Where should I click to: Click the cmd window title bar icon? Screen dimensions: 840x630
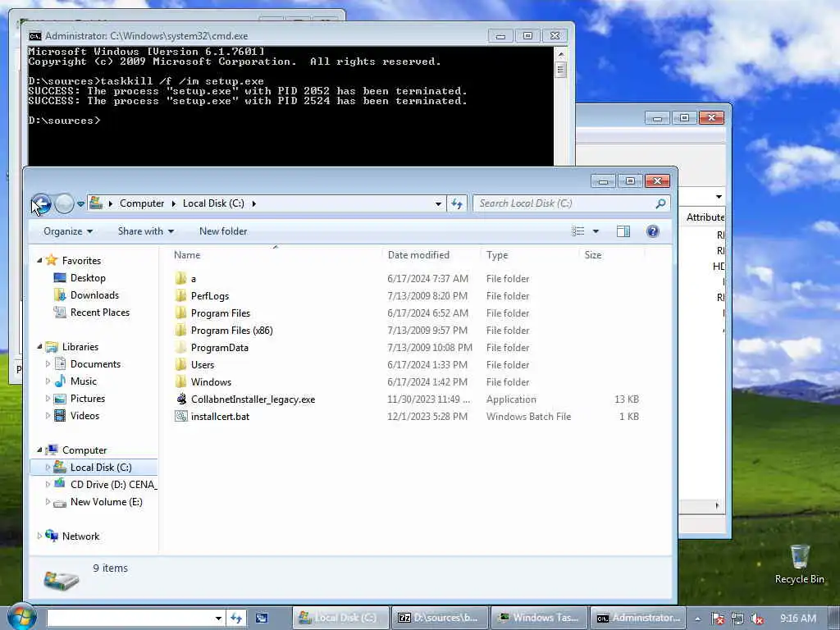35,36
